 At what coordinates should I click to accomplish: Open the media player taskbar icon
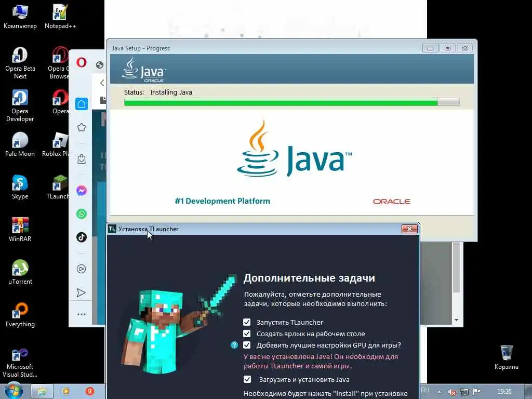(66, 392)
